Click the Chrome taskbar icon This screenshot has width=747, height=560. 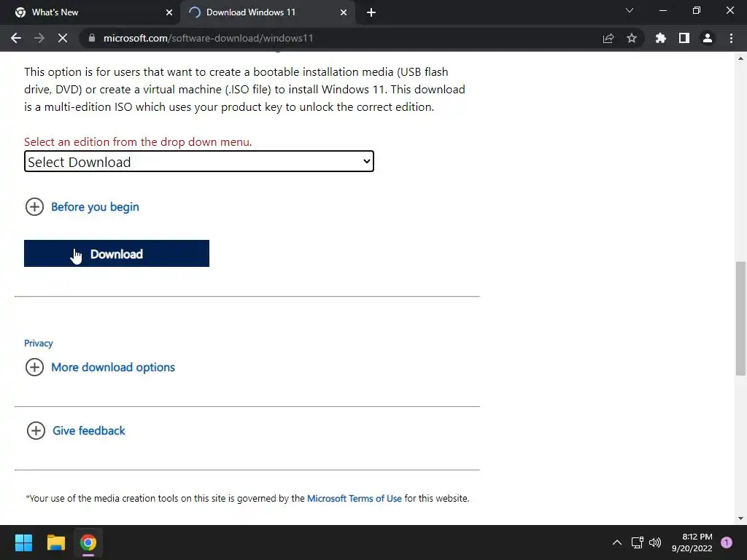pyautogui.click(x=88, y=542)
